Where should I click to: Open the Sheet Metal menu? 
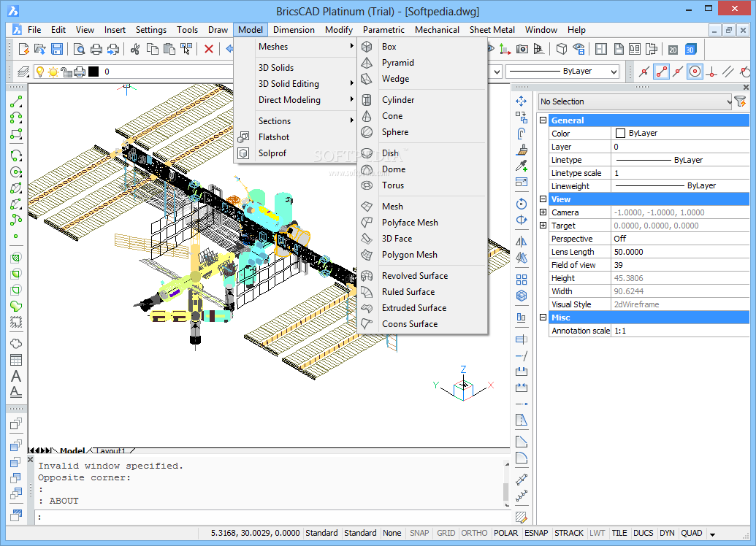click(x=492, y=30)
